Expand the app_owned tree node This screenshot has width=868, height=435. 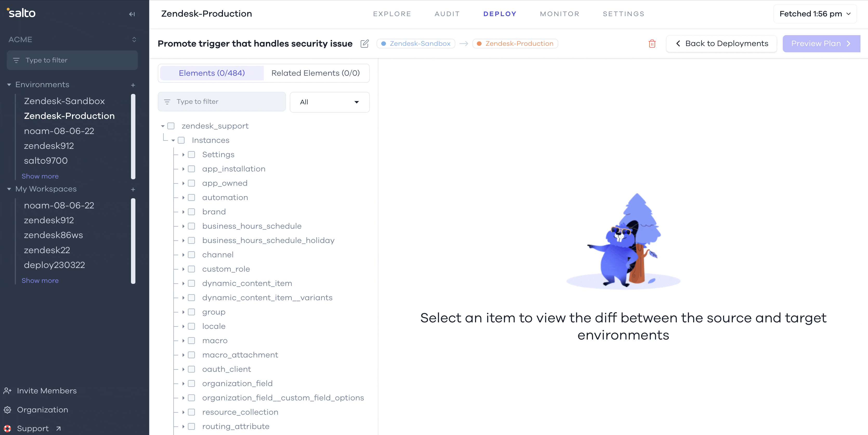tap(183, 183)
